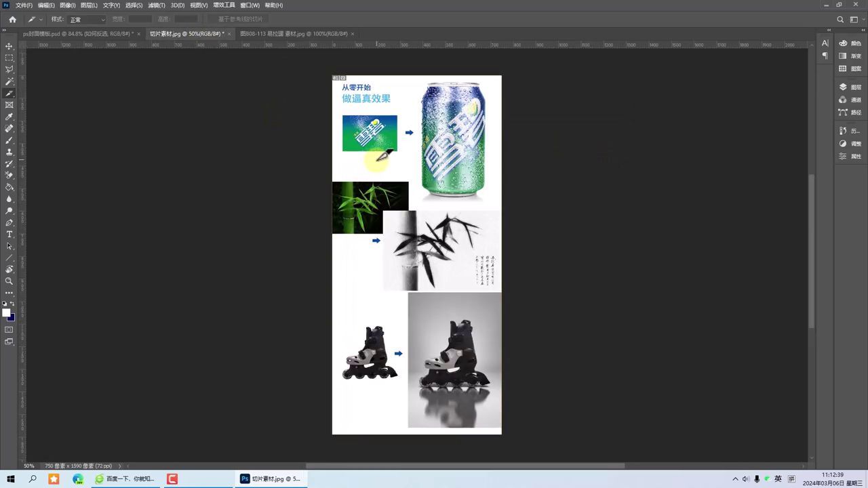Open the 图层 Layers panel
Image resolution: width=868 pixels, height=488 pixels.
tap(850, 87)
